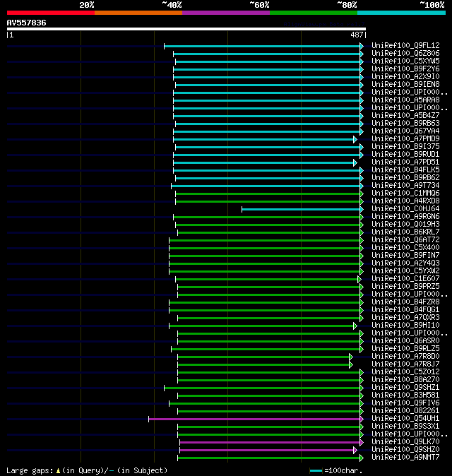Click the green alignment bar of UniRef100_A7R8J7
This screenshot has width=452, height=476.
pyautogui.click(x=263, y=365)
